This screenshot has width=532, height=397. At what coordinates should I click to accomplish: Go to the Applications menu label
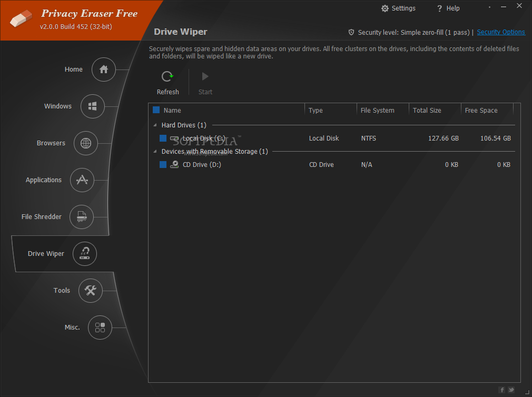coord(43,180)
